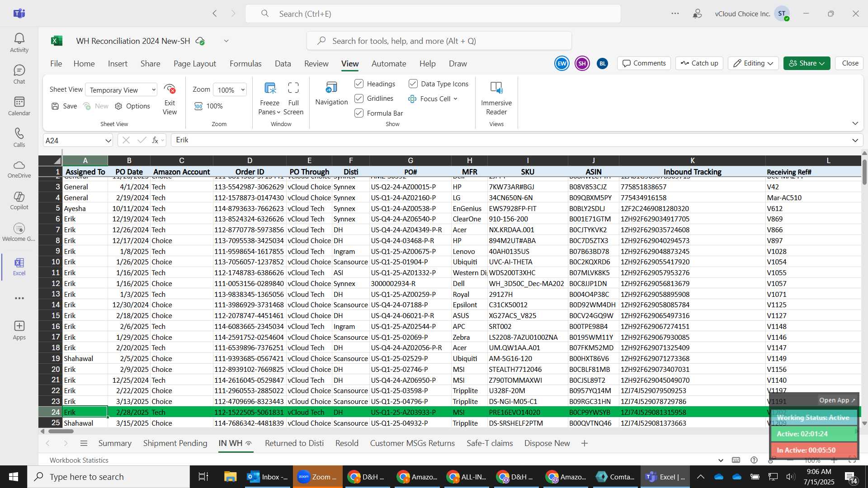Open File Explorer from the taskbar
Viewport: 868px width, 488px height.
tap(231, 477)
